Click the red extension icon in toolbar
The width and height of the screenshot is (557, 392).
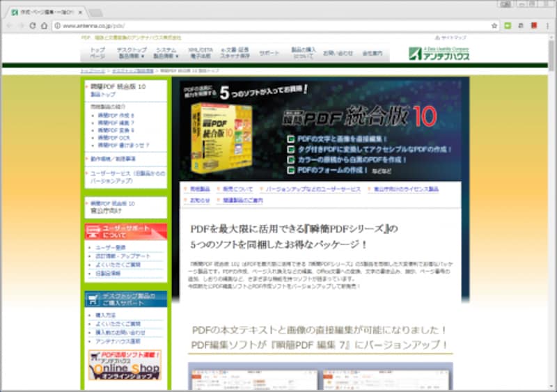click(x=534, y=26)
